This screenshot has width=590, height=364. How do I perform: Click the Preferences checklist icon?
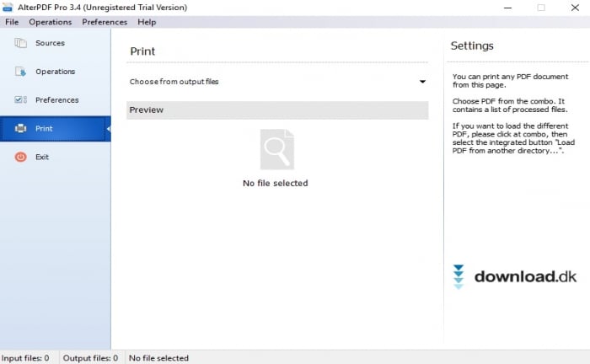[20, 100]
